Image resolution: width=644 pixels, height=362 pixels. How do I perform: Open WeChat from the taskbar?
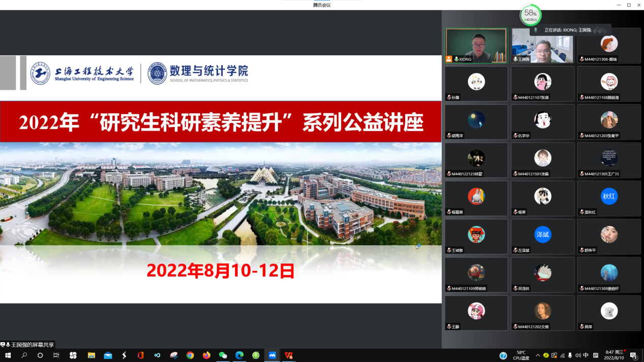[x=223, y=355]
